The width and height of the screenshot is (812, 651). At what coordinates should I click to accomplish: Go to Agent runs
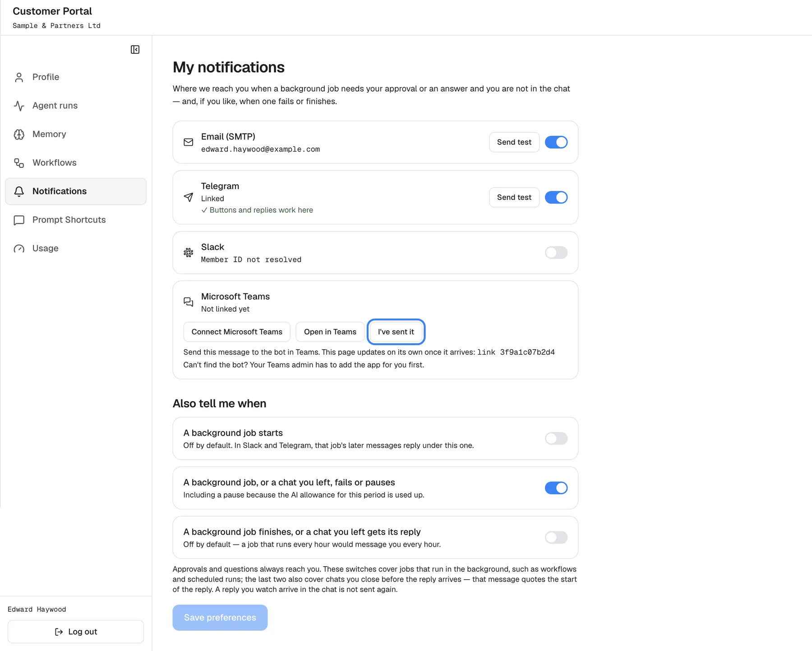click(76, 106)
